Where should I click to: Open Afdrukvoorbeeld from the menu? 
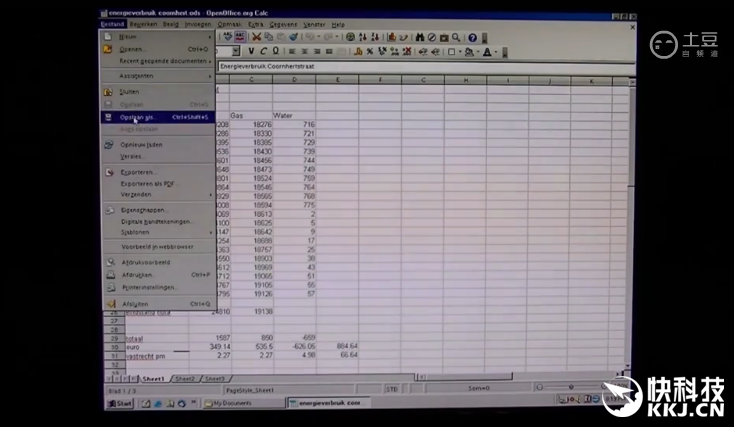[x=158, y=262]
